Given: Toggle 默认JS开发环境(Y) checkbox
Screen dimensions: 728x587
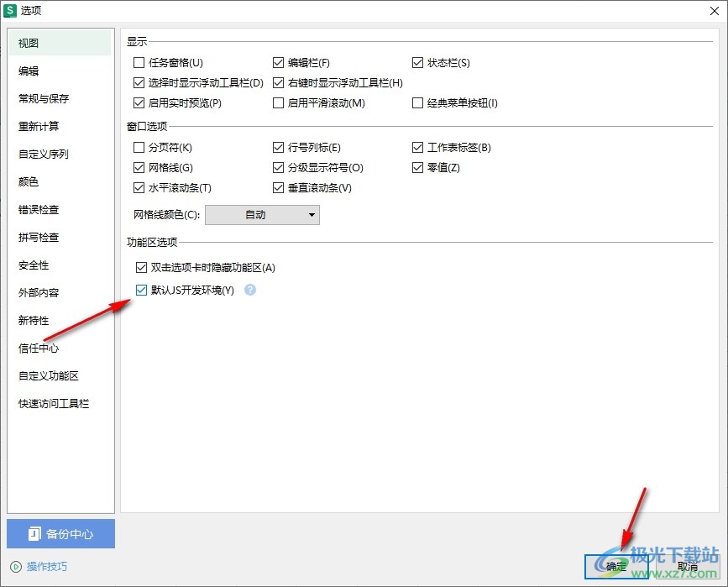Looking at the screenshot, I should [141, 291].
